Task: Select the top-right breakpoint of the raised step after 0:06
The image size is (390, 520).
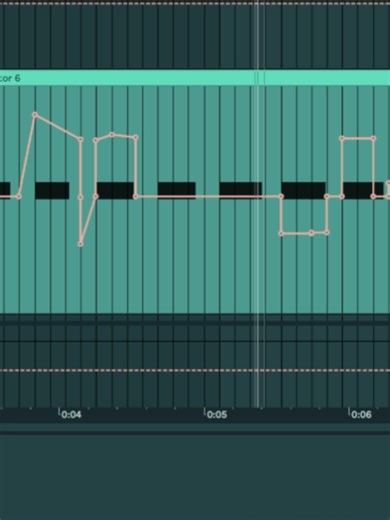Action: pyautogui.click(x=373, y=138)
